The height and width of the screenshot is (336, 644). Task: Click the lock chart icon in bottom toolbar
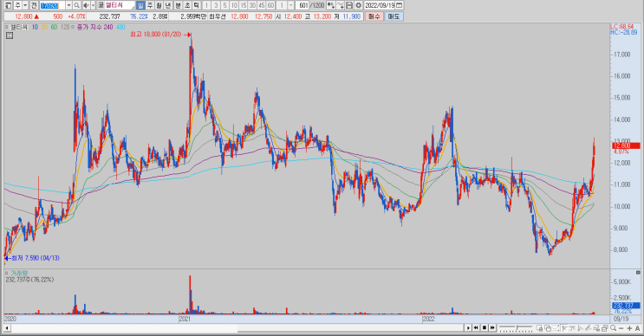pyautogui.click(x=540, y=328)
